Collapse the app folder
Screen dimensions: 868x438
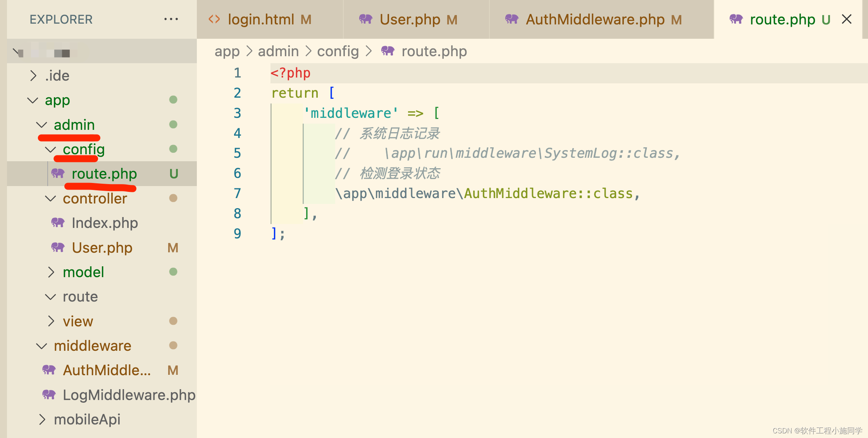click(32, 100)
